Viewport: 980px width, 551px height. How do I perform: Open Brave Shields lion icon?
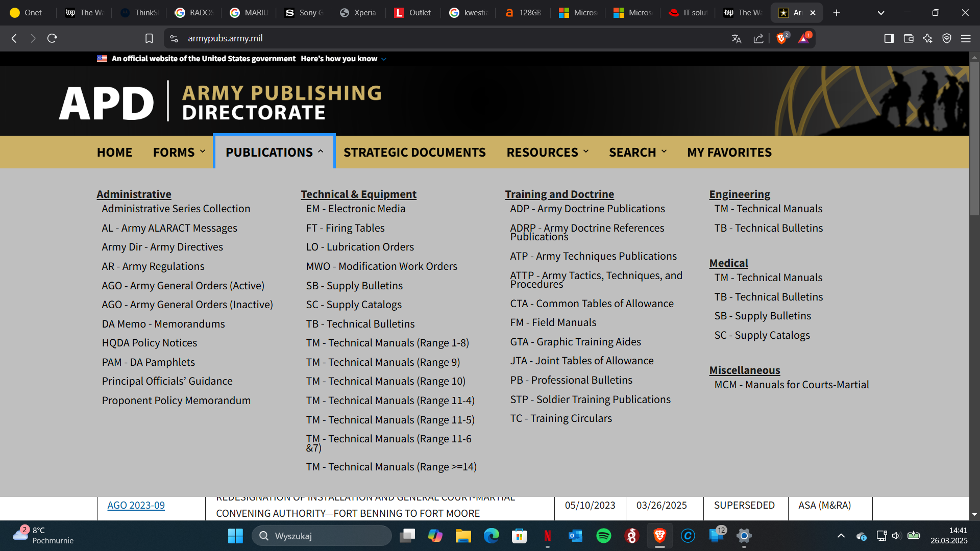pyautogui.click(x=781, y=39)
